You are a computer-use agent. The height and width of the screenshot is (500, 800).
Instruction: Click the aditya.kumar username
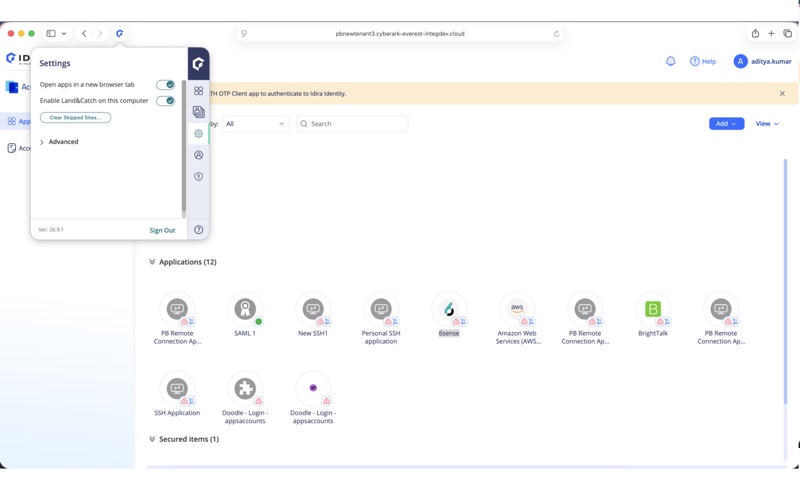770,61
